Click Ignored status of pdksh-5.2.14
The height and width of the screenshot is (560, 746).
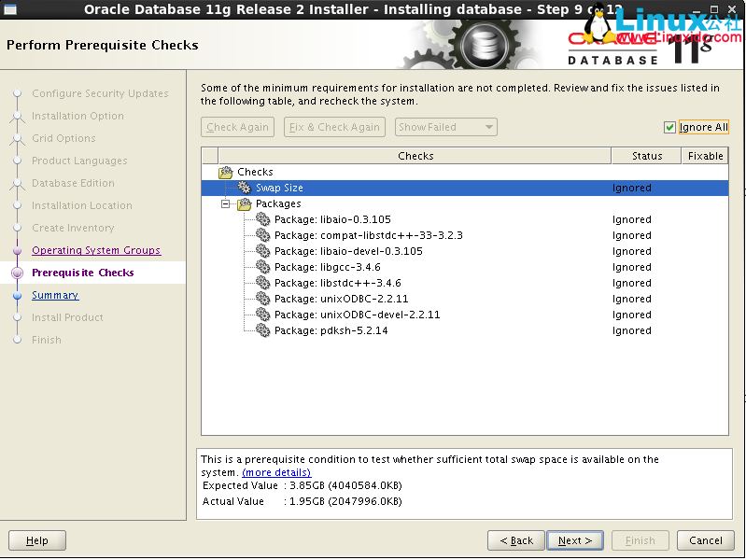pos(632,330)
